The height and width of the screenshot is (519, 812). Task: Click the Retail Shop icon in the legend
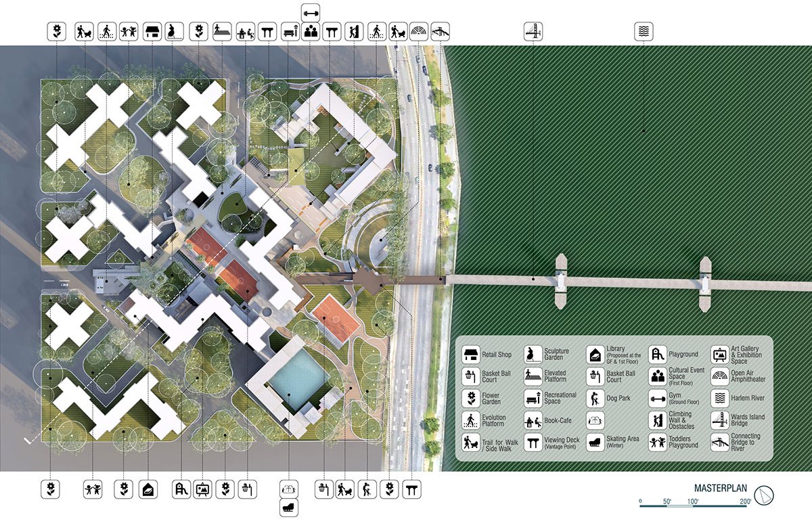pyautogui.click(x=470, y=353)
